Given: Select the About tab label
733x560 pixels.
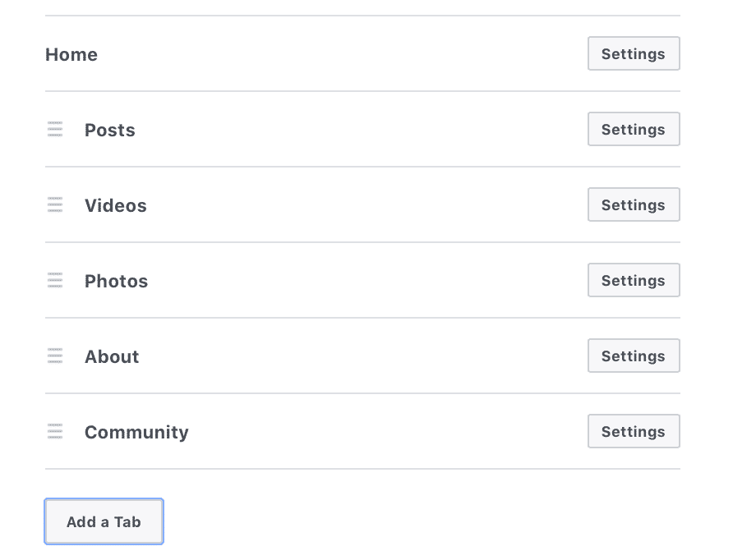Looking at the screenshot, I should click(112, 357).
